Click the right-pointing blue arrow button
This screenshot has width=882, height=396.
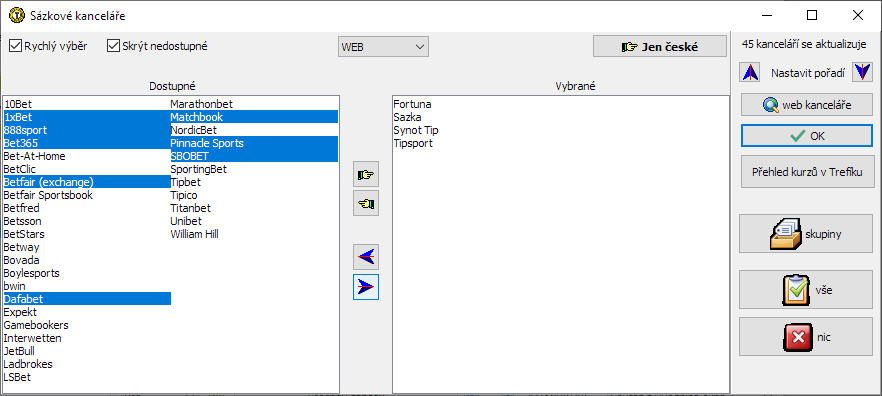click(366, 287)
